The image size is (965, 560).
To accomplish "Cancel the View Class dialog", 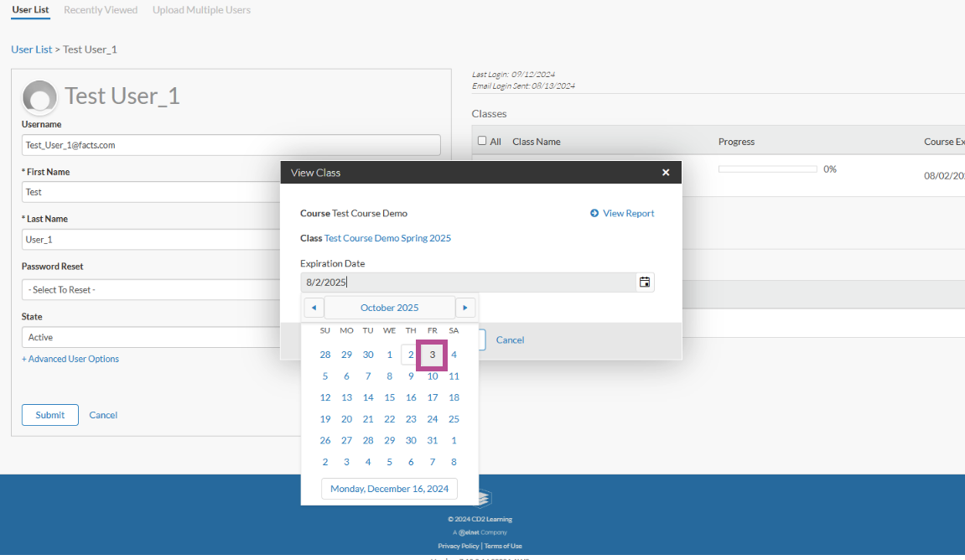I will [x=511, y=340].
